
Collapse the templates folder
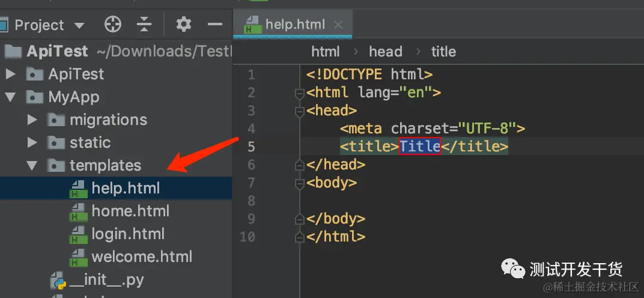(32, 166)
